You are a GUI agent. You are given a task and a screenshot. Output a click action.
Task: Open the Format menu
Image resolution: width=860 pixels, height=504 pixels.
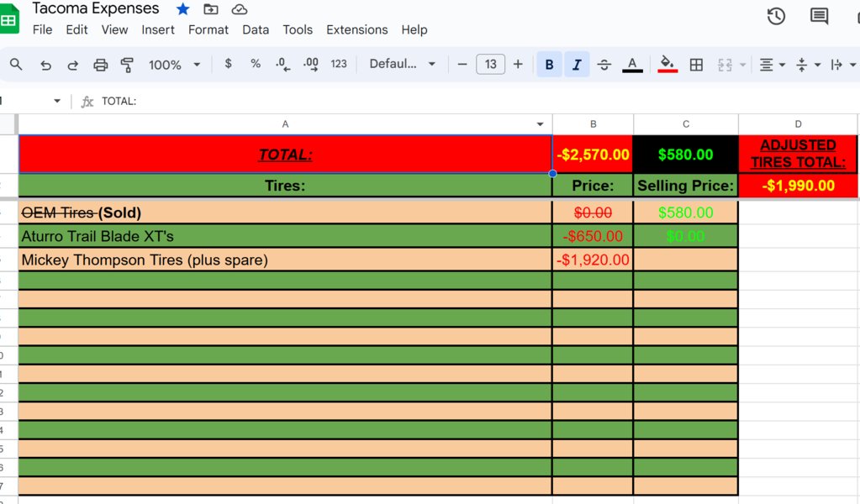tap(208, 29)
